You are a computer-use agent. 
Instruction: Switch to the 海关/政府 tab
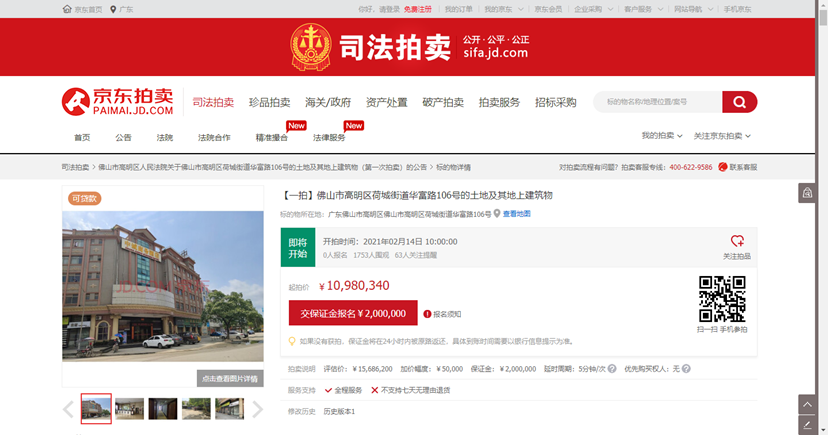(328, 102)
